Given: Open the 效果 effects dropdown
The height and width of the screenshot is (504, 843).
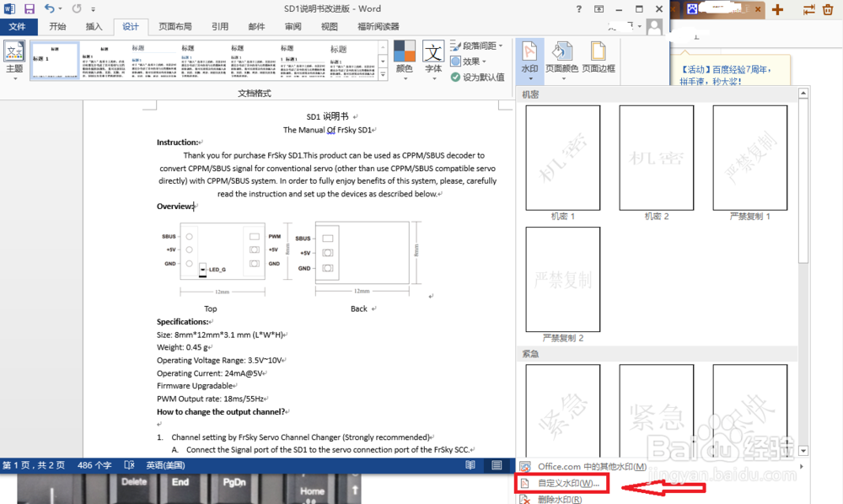Looking at the screenshot, I should pos(468,62).
